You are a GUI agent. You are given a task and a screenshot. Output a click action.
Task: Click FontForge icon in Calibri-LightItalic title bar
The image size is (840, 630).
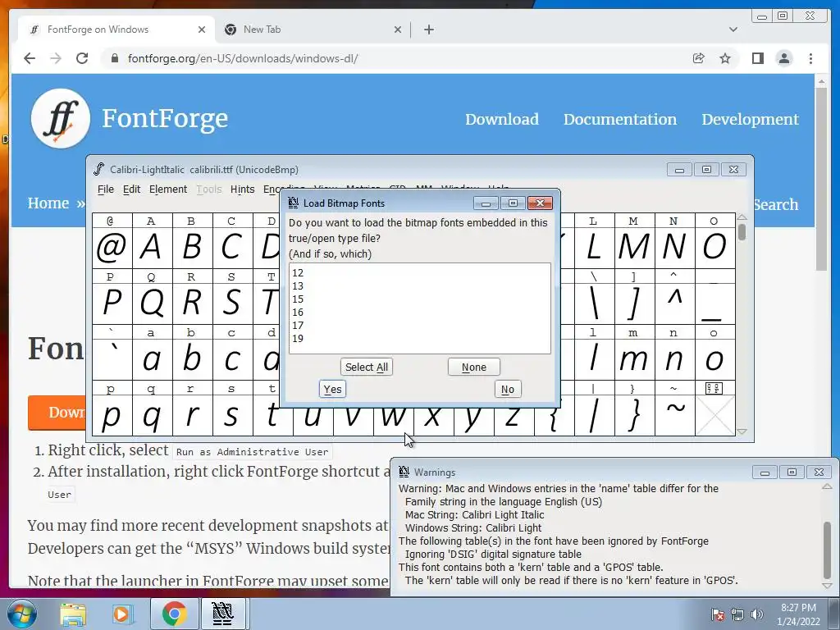99,169
